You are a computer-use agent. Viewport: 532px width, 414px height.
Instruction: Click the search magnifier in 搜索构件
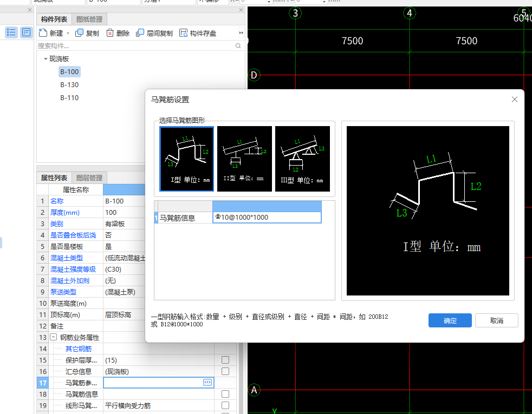(x=238, y=46)
